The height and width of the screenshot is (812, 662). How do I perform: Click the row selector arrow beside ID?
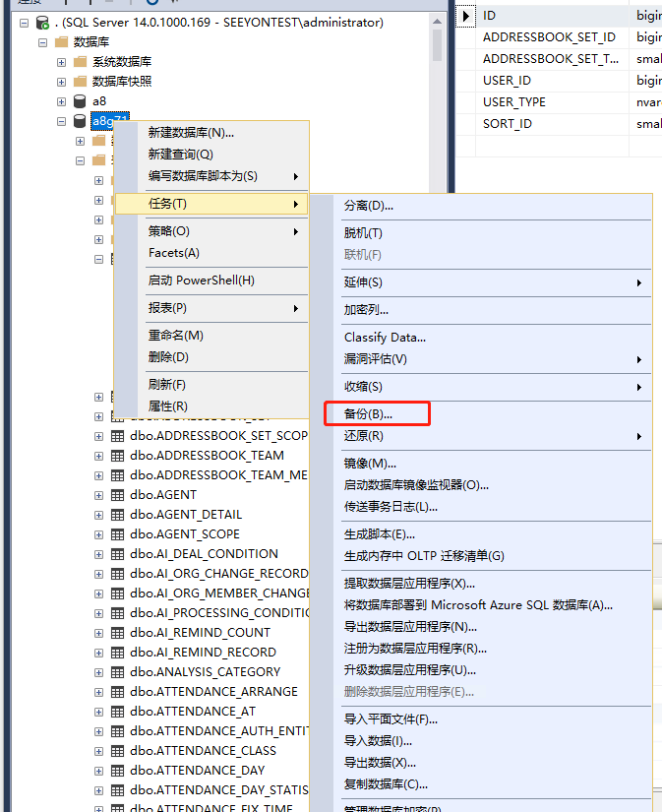click(x=465, y=16)
